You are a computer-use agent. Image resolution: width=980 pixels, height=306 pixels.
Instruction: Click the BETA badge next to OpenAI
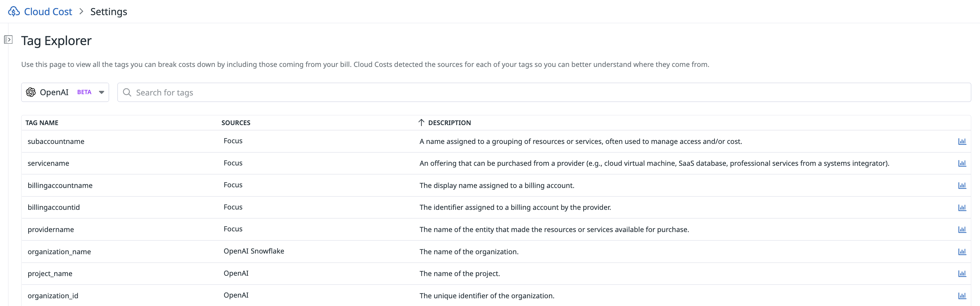[x=84, y=92]
